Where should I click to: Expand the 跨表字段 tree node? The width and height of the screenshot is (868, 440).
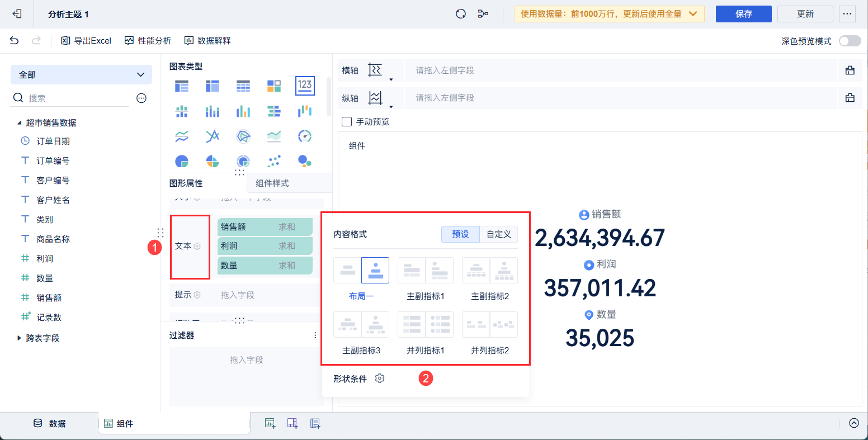click(20, 338)
